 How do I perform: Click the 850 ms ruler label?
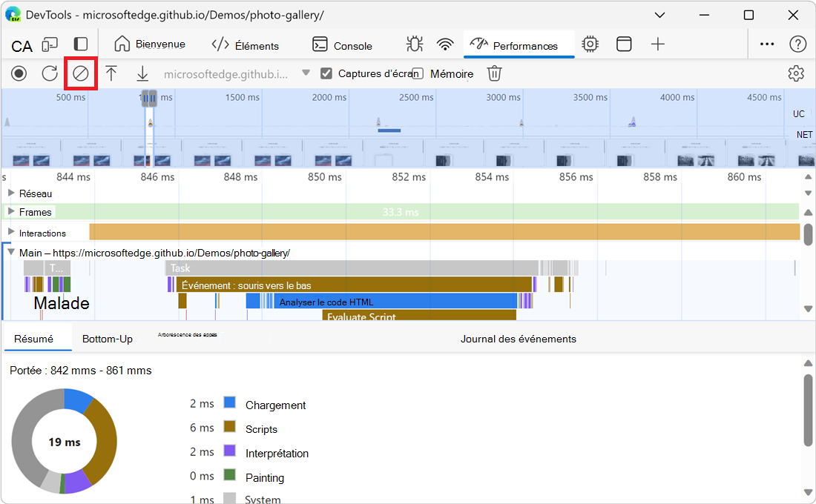(324, 177)
